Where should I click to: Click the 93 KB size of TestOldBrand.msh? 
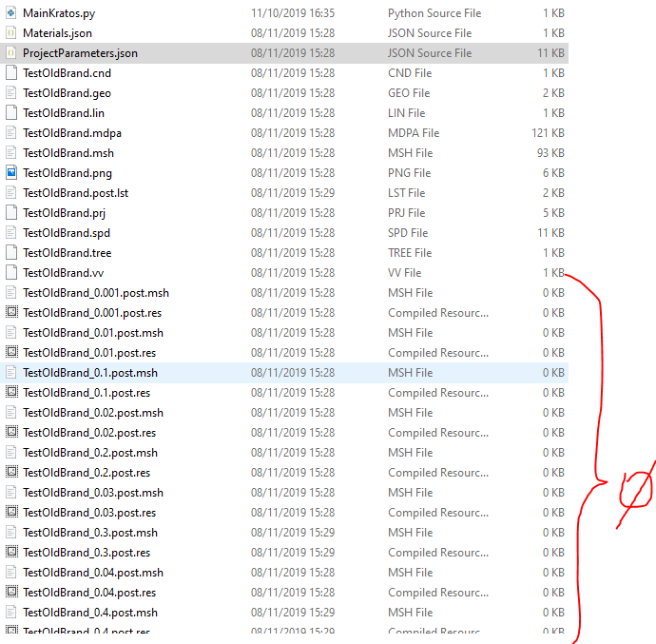point(550,153)
